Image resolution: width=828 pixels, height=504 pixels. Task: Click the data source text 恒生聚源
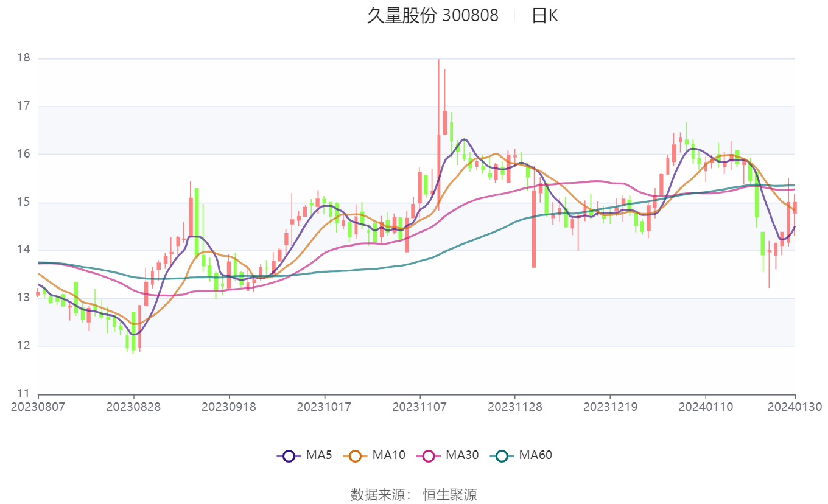click(x=450, y=494)
